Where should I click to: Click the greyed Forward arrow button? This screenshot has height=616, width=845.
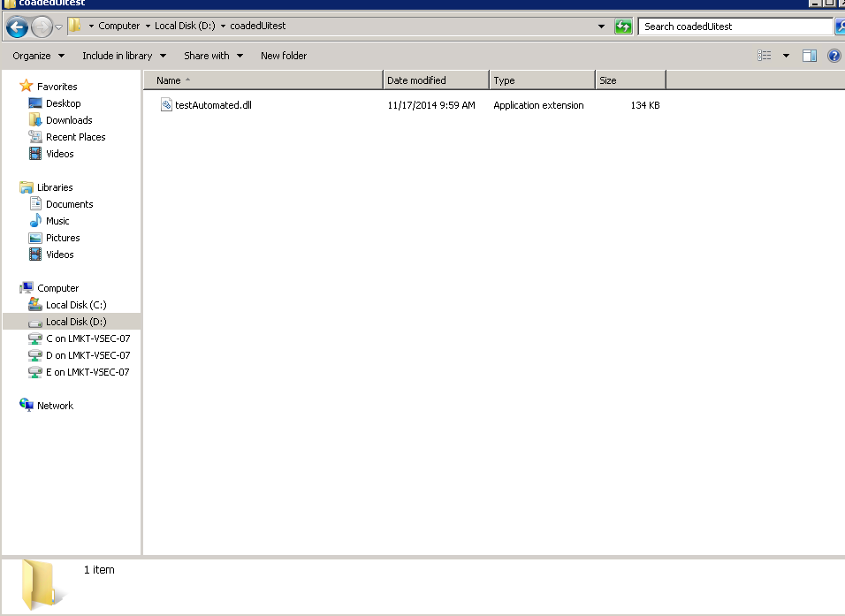pyautogui.click(x=42, y=27)
